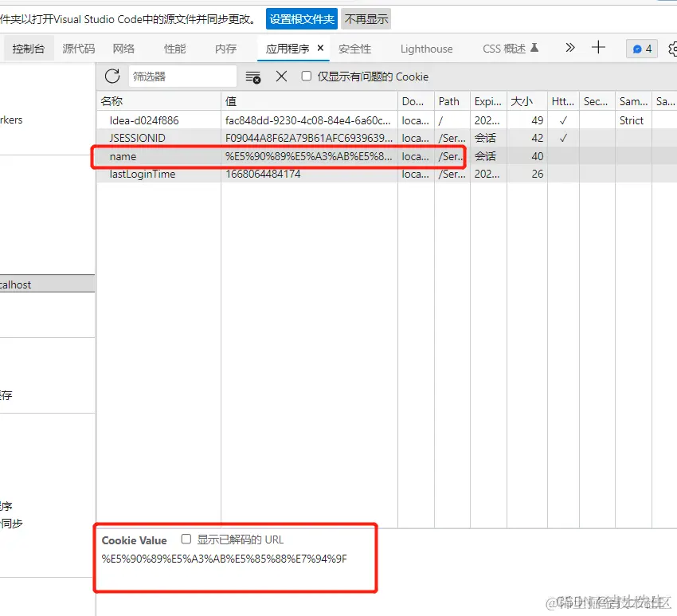This screenshot has height=616, width=677.
Task: Switch to the 控制台 tab
Action: click(29, 49)
